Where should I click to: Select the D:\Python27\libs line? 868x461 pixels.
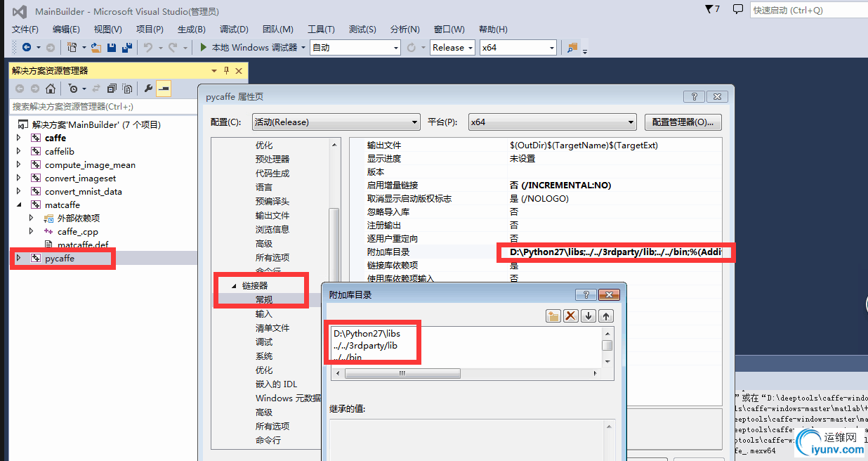367,334
